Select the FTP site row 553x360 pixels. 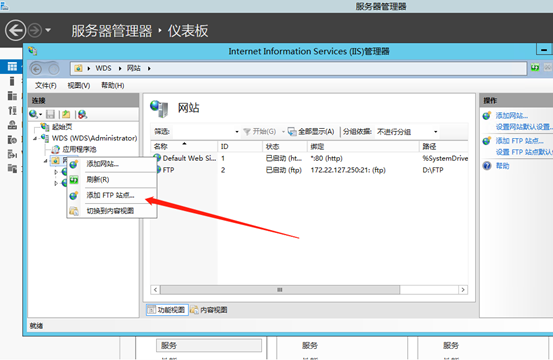pyautogui.click(x=310, y=170)
